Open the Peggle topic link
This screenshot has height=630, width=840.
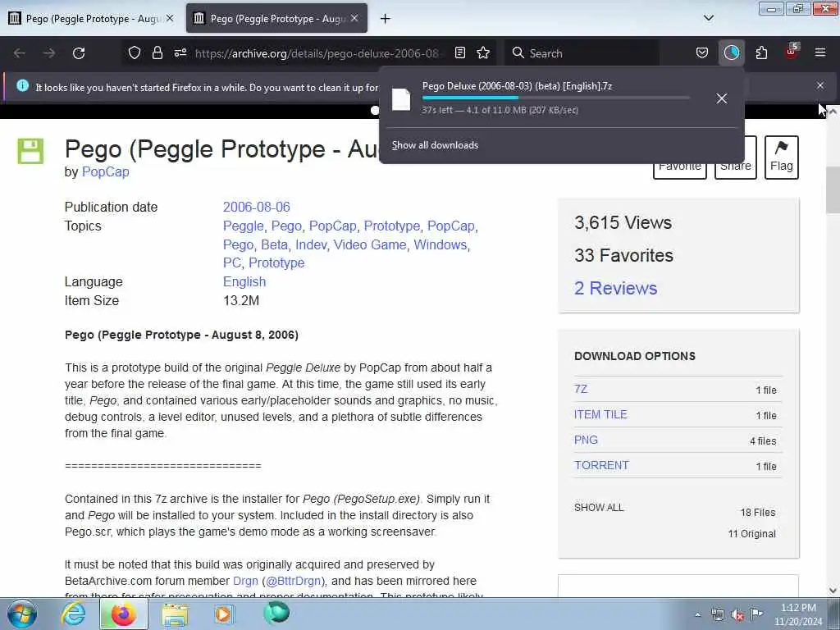pos(243,226)
